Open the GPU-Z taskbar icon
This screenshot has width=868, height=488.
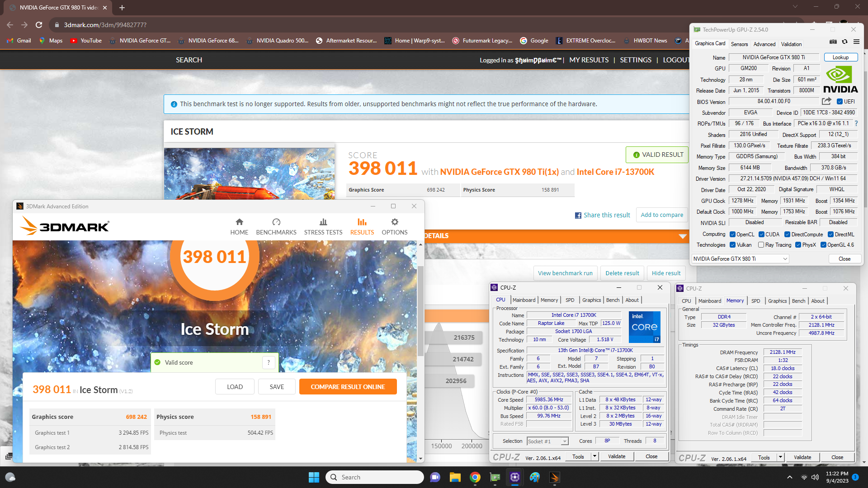coord(495,477)
